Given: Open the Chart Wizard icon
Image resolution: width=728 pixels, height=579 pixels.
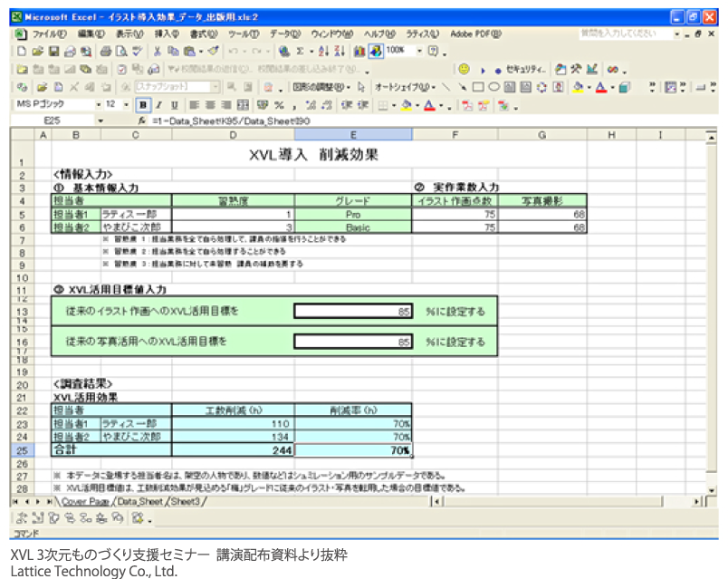Looking at the screenshot, I should [x=359, y=51].
